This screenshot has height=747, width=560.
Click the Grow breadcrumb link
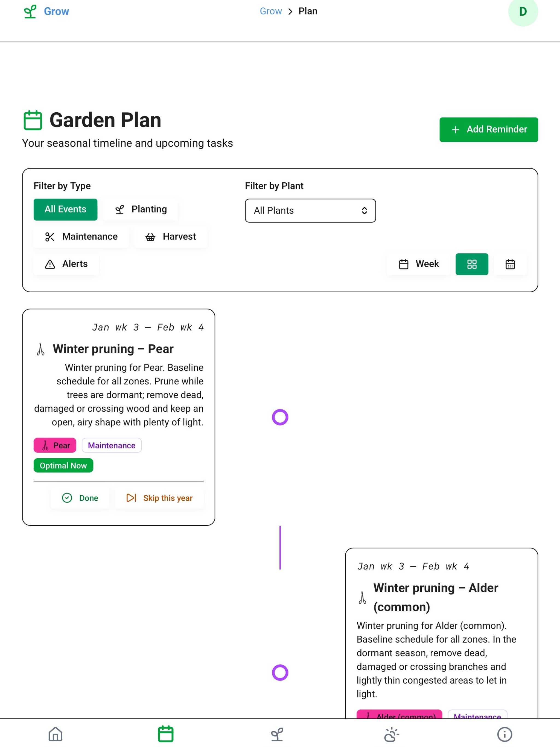pos(270,11)
